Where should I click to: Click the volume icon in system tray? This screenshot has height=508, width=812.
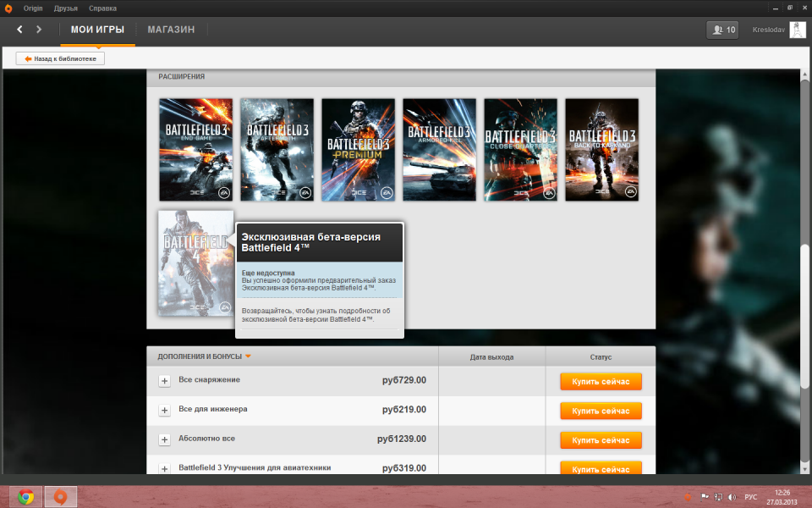732,497
